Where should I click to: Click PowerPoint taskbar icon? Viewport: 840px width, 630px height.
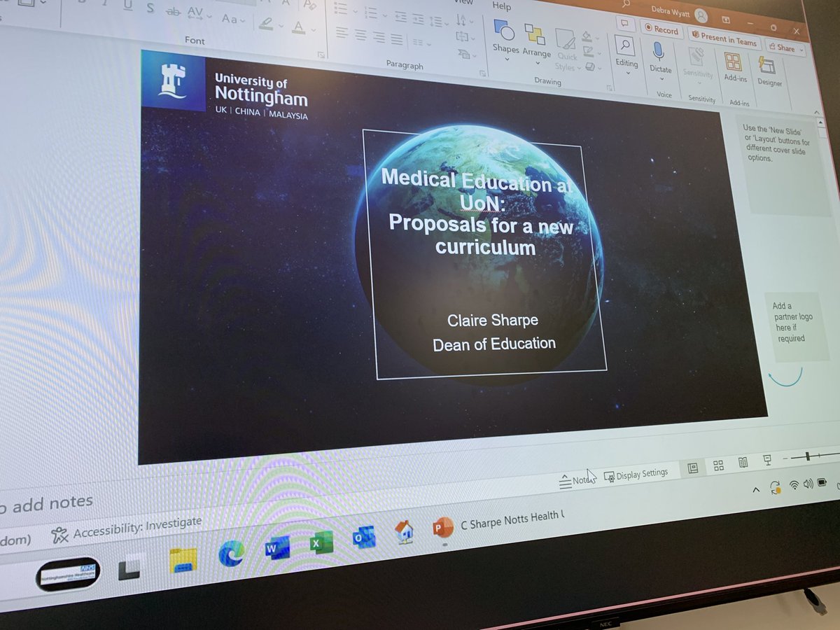click(442, 527)
